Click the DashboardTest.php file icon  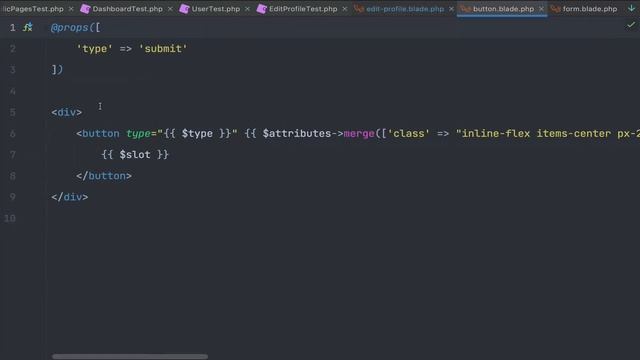pyautogui.click(x=85, y=9)
